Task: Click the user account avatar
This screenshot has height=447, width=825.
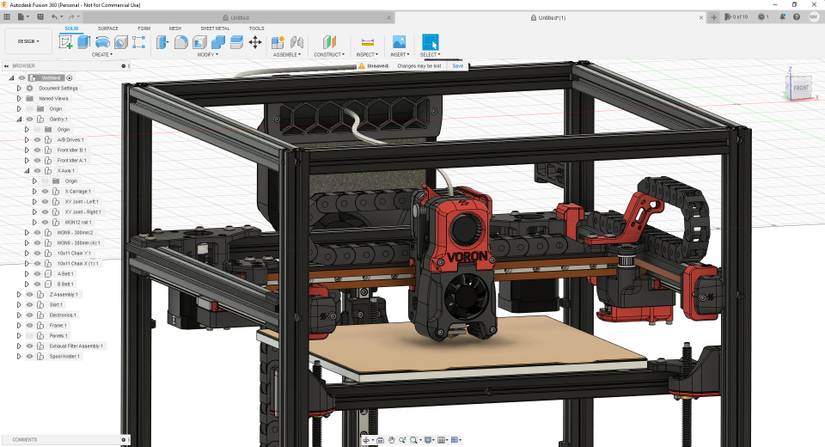Action: (x=813, y=17)
